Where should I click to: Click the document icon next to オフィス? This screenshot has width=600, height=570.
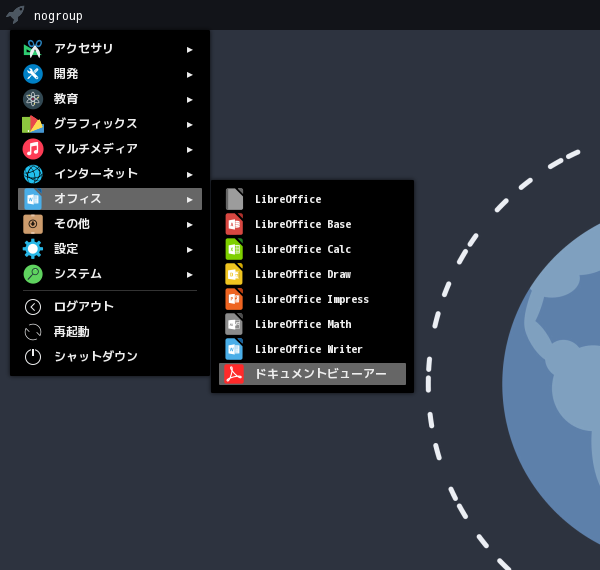[33, 199]
